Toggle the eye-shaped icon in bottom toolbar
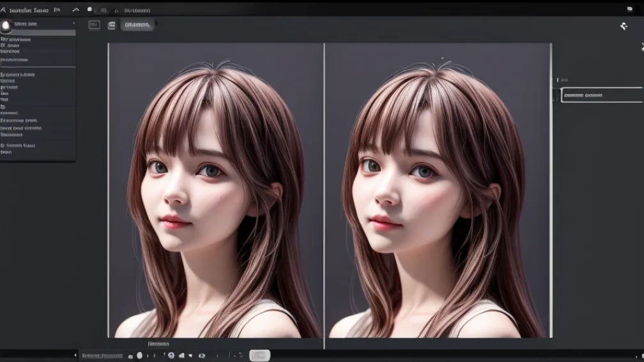Image resolution: width=644 pixels, height=362 pixels. coord(202,355)
